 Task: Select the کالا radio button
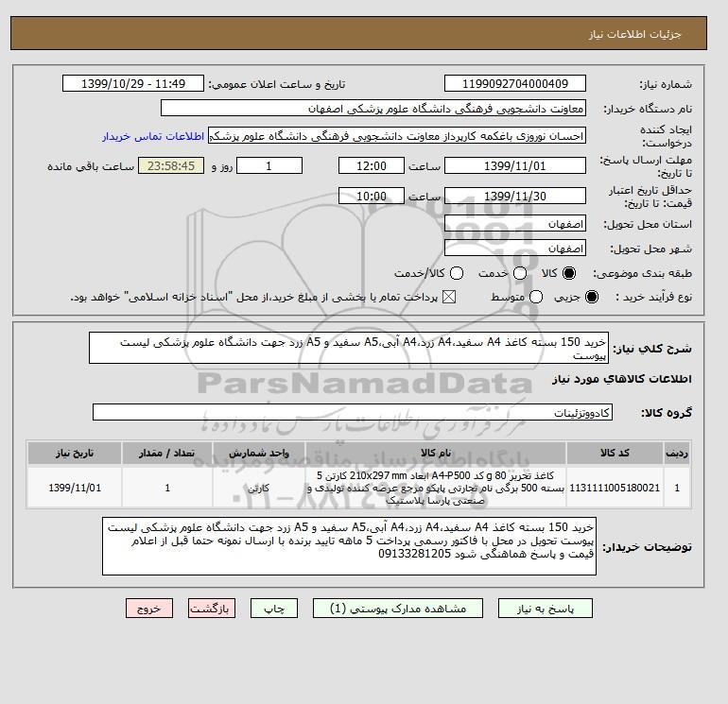(x=569, y=273)
